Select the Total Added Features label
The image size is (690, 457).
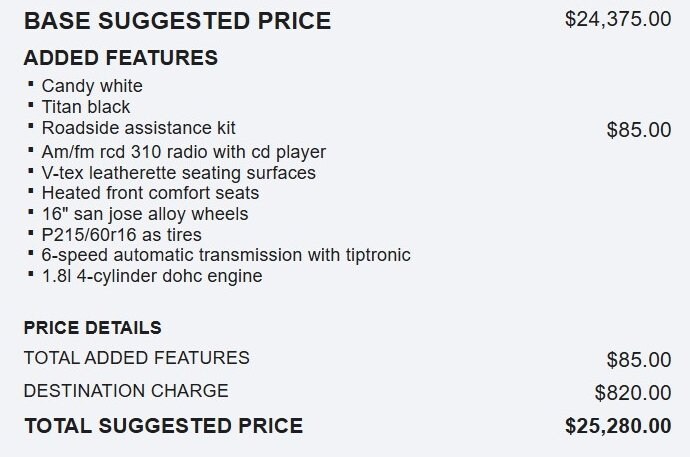point(137,358)
